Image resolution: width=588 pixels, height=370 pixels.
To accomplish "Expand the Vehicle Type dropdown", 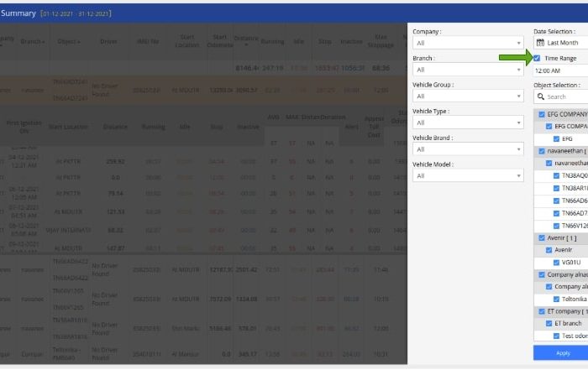I will [x=467, y=122].
